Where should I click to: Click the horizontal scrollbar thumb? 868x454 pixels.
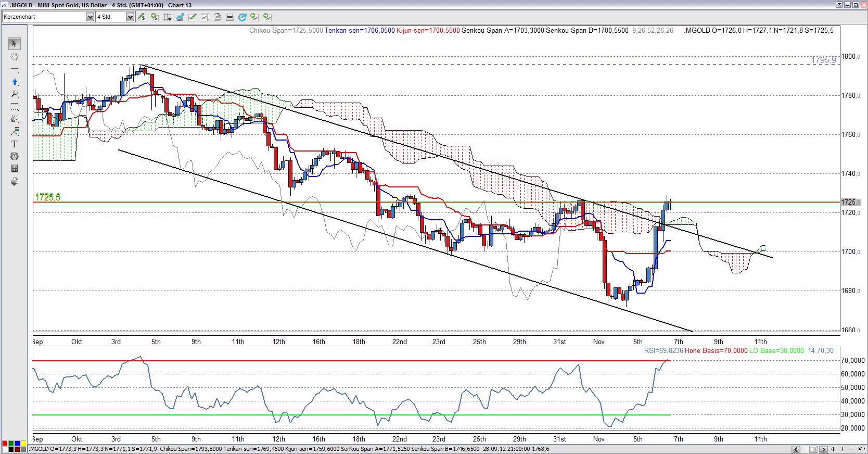point(813,449)
